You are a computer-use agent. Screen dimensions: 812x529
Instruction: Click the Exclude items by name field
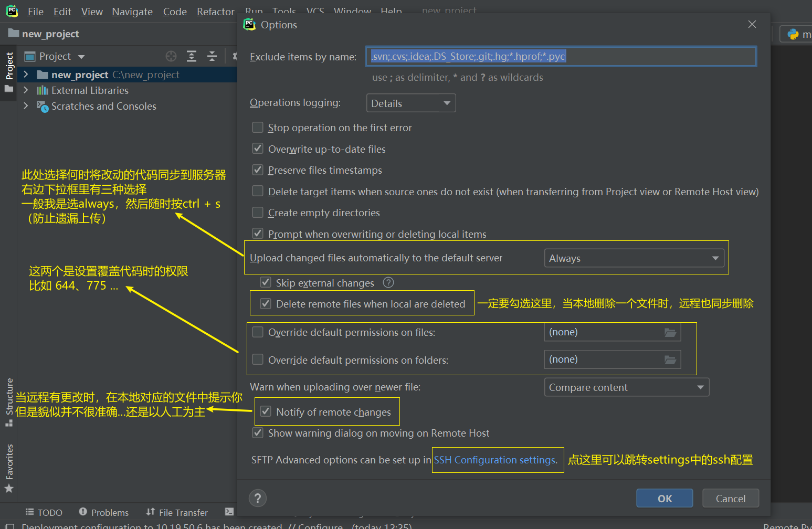click(560, 57)
